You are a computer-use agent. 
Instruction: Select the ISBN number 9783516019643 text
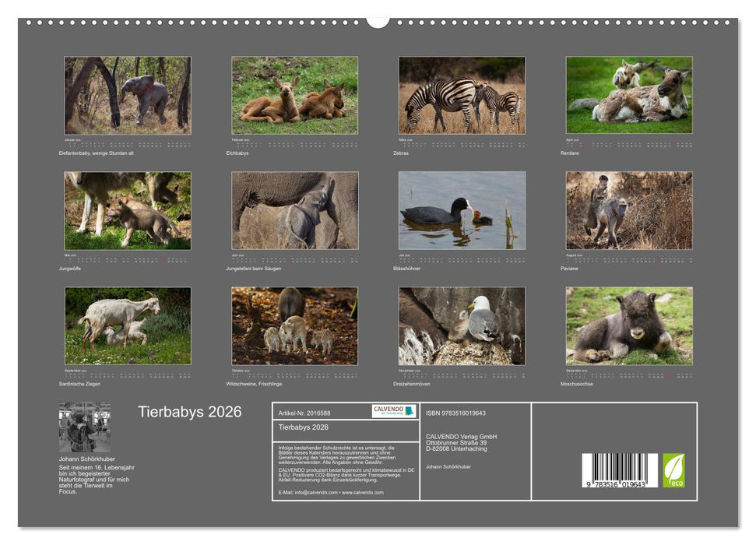pos(456,414)
